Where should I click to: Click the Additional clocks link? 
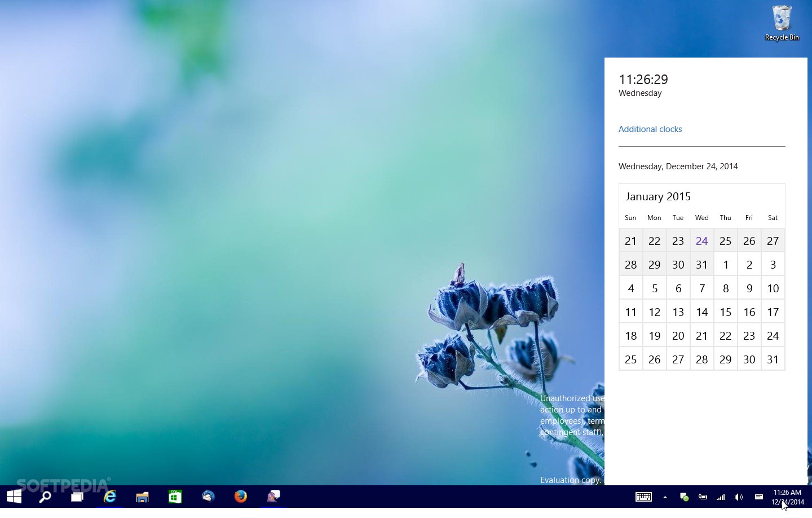(650, 129)
